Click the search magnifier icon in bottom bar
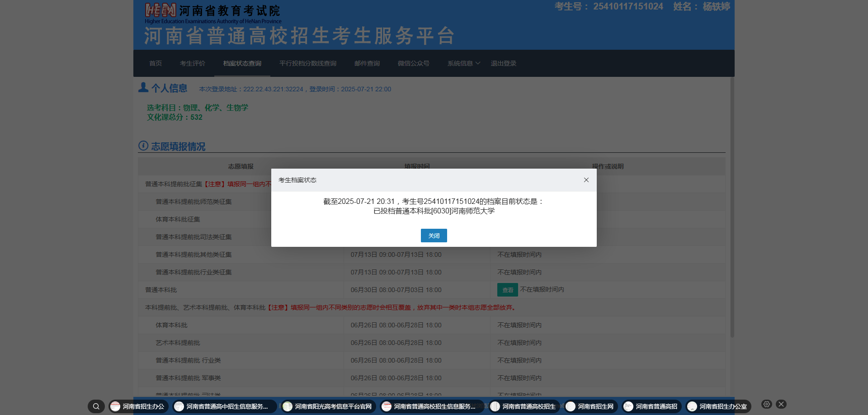Image resolution: width=868 pixels, height=415 pixels. click(x=96, y=406)
